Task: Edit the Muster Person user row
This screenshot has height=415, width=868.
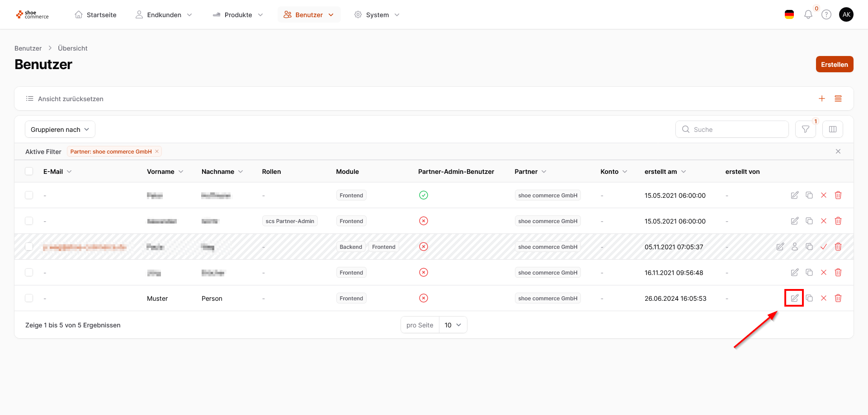Action: (x=794, y=298)
